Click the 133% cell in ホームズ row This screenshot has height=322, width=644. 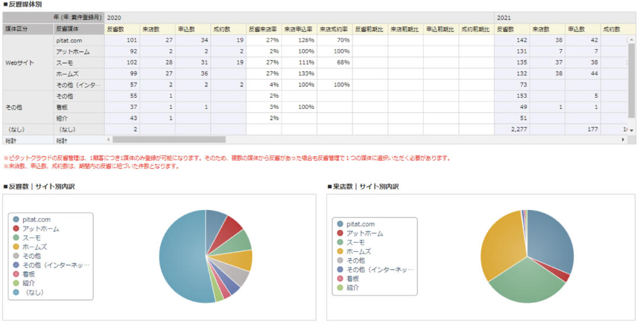tap(299, 74)
